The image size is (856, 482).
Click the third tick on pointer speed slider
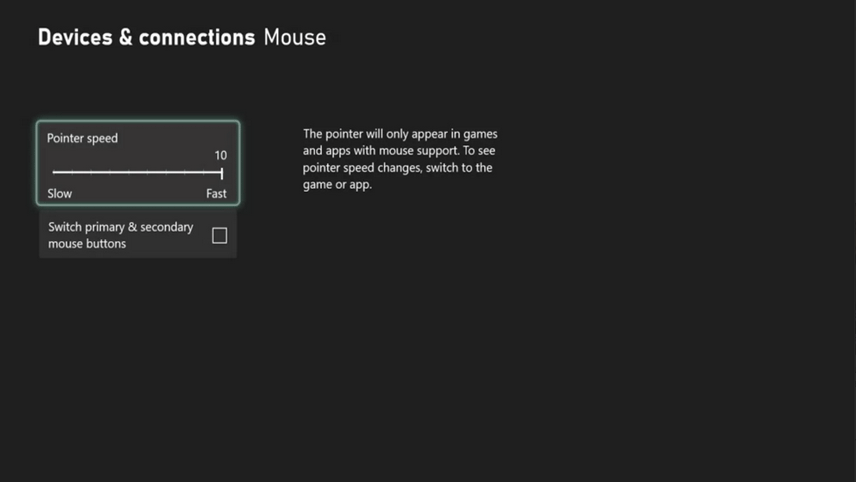(x=91, y=172)
